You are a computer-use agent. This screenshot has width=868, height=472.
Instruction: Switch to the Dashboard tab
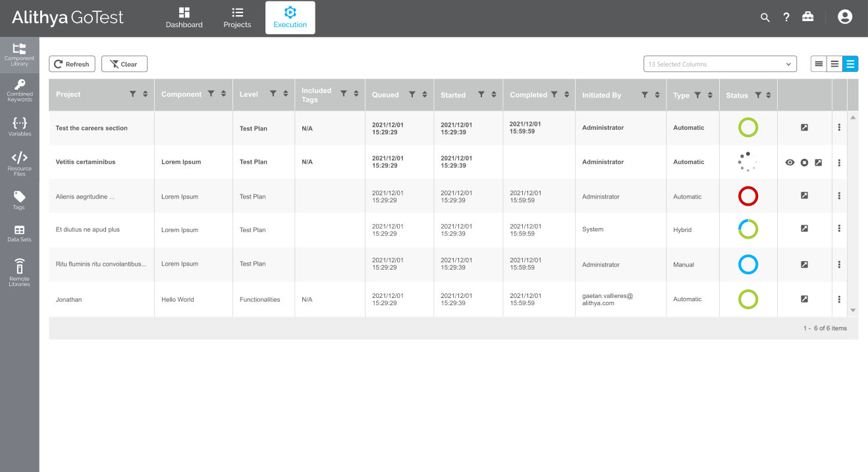coord(184,17)
